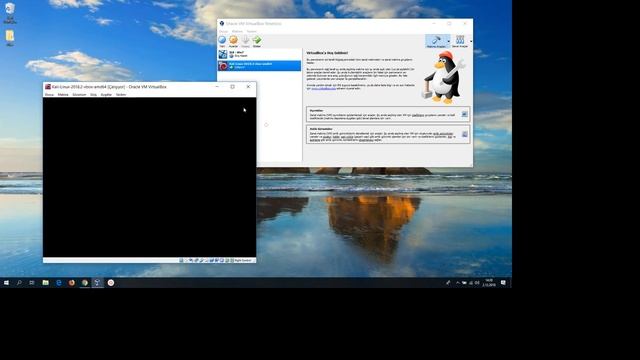Open Yardım menu in VirtualBox Manager window
640x360 pixels.
251,31
